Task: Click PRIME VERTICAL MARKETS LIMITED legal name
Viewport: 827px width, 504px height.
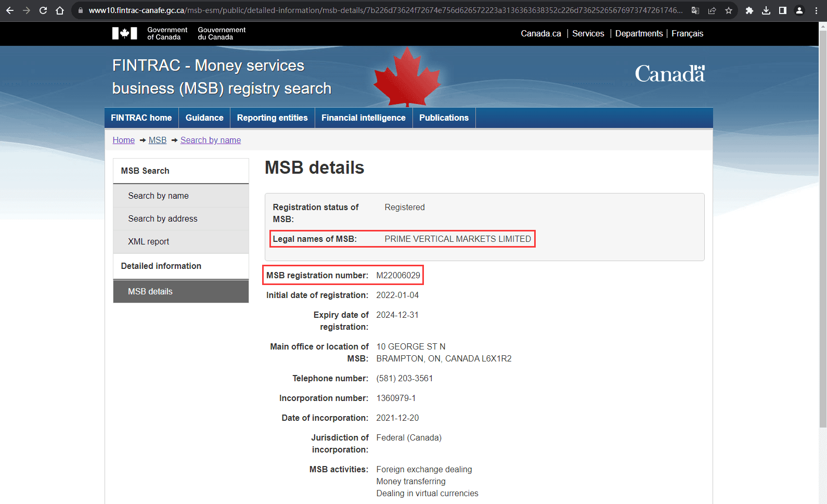Action: (x=458, y=239)
